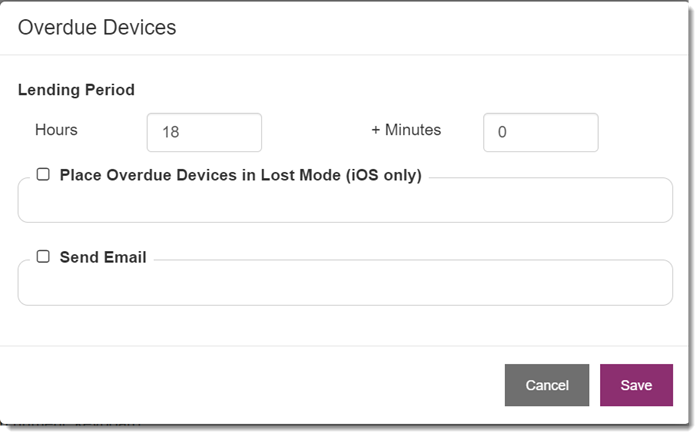Click inside the empty Lost Mode group box
This screenshot has width=700, height=437.
click(x=345, y=203)
